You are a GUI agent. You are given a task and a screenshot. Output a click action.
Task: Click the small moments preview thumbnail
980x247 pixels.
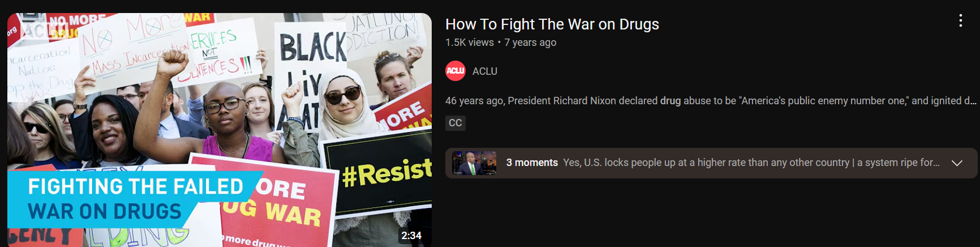coord(474,163)
